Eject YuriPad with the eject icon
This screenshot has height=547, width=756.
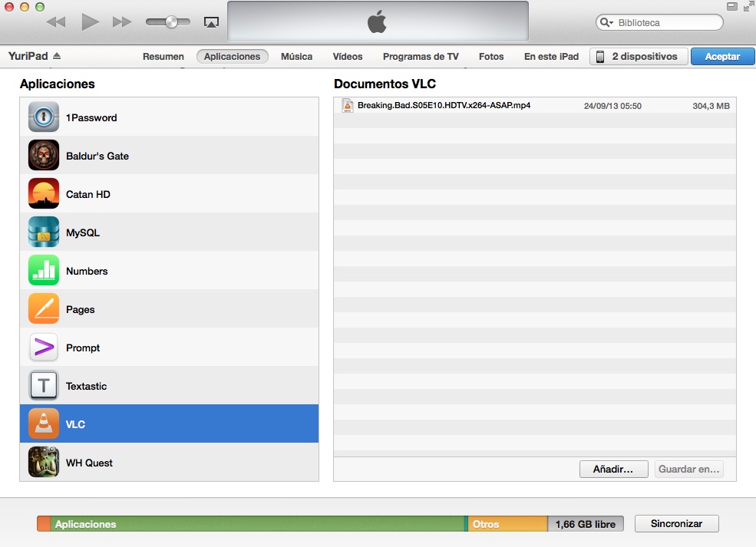(x=57, y=56)
